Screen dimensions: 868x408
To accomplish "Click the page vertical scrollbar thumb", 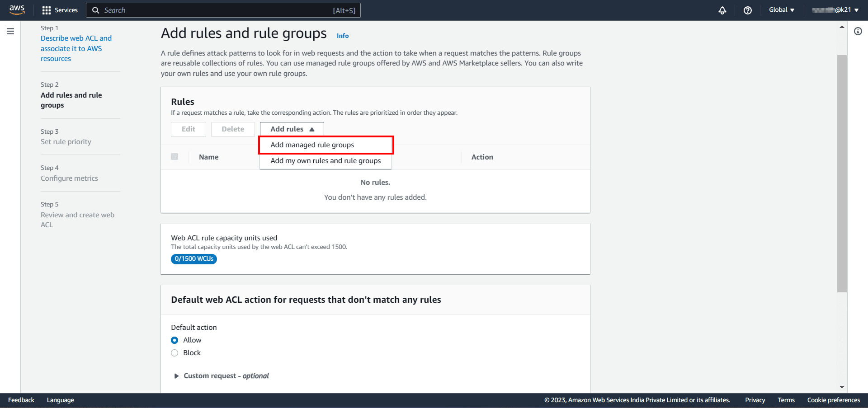I will [842, 174].
